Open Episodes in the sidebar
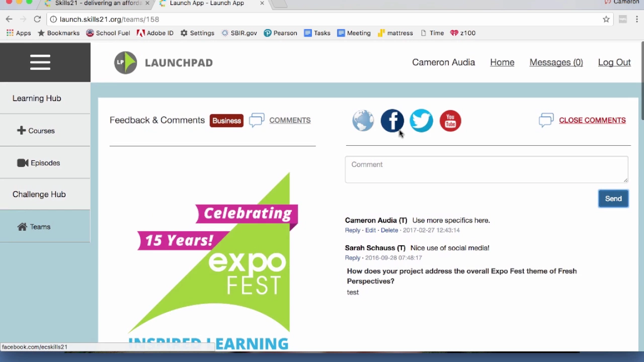This screenshot has width=644, height=362. (45, 163)
